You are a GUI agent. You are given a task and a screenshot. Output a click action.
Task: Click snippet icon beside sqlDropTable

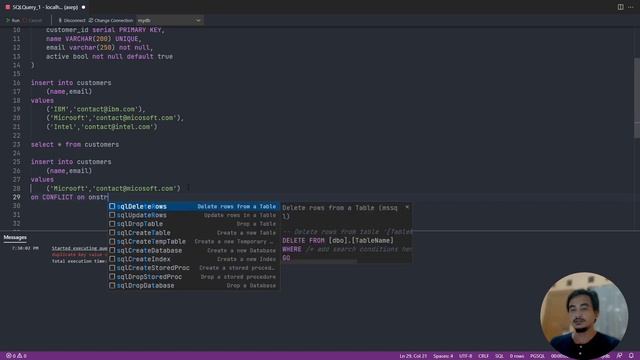point(112,224)
